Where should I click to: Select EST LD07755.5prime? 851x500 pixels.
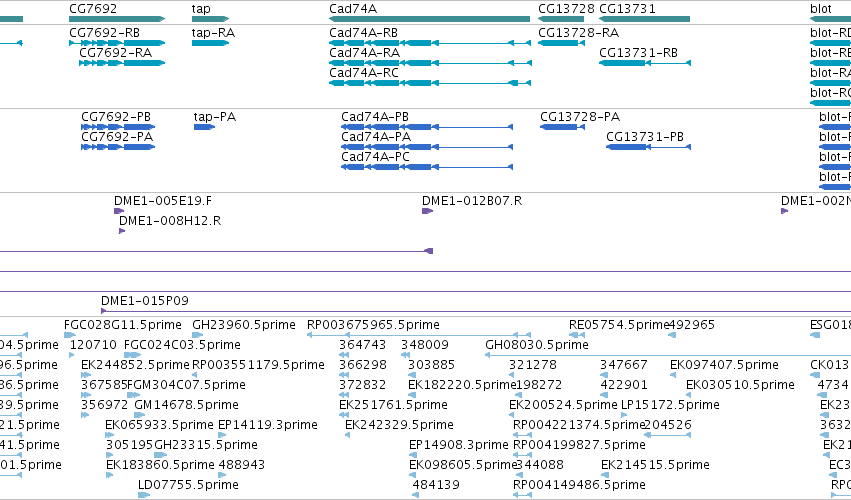coord(188,485)
